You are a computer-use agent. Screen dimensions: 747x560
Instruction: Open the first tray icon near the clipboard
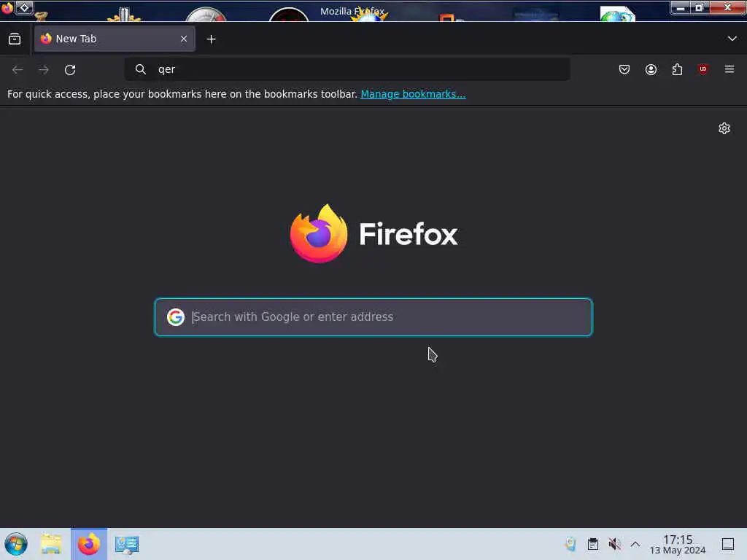(x=570, y=544)
